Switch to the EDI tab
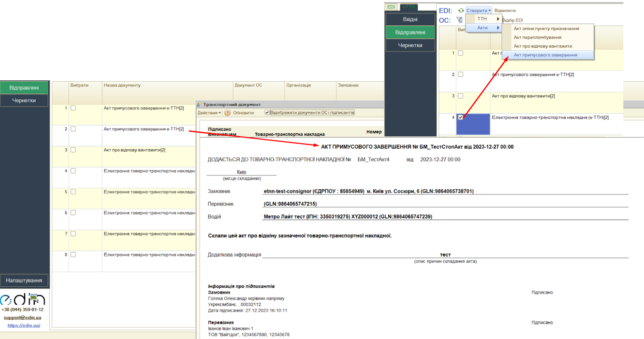 tap(391, 7)
